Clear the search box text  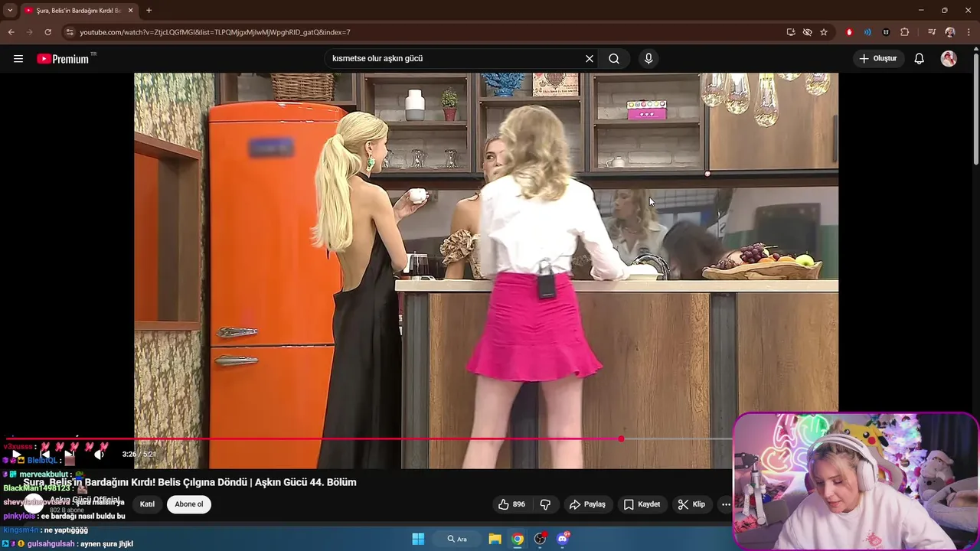[590, 58]
